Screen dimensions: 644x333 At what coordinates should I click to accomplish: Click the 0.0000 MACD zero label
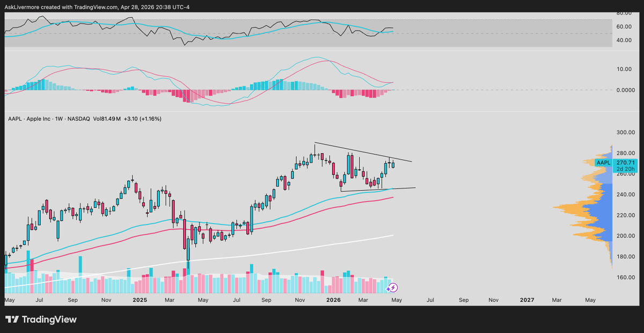pos(625,90)
